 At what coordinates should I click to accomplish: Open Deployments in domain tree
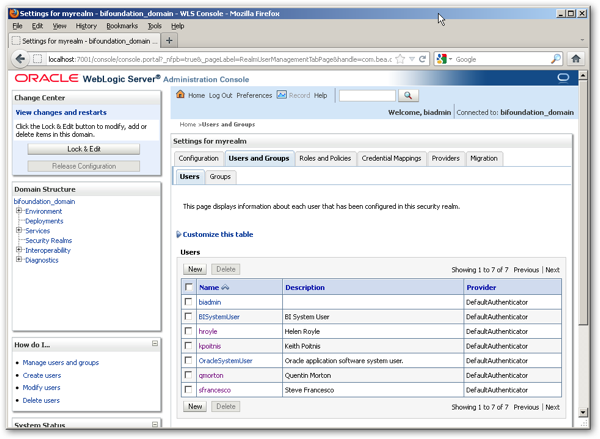coord(44,221)
